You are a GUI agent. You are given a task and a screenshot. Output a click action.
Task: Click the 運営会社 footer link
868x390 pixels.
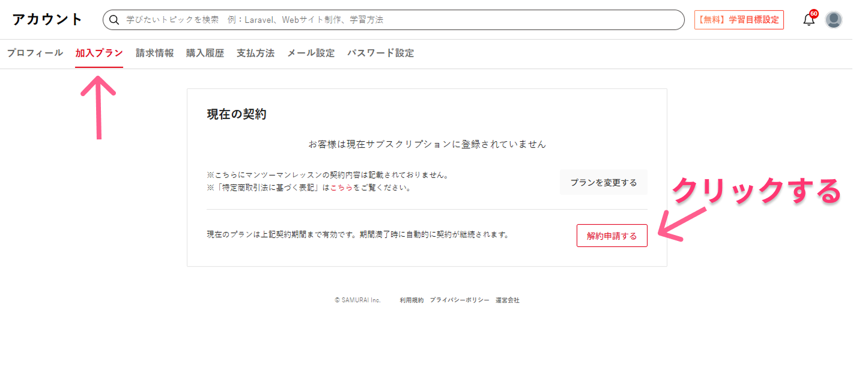(507, 300)
